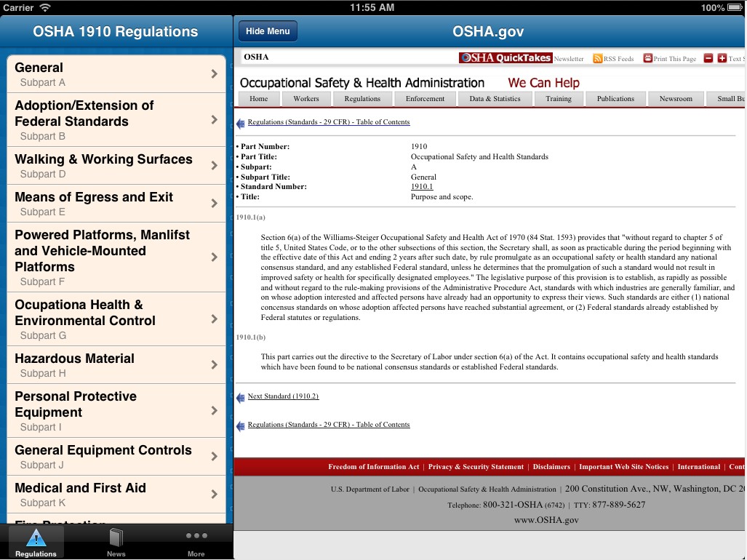Expand Means of Egress and Exit chevron
Screen dimensions: 747x560
[215, 204]
